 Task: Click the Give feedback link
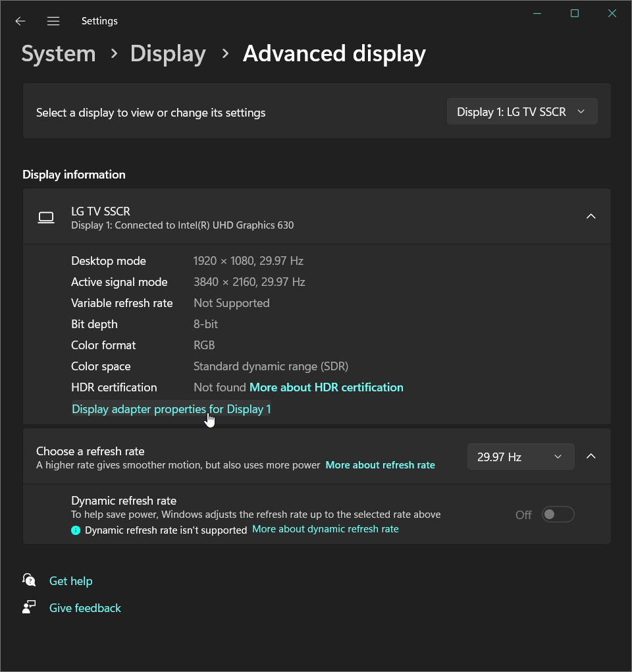85,607
